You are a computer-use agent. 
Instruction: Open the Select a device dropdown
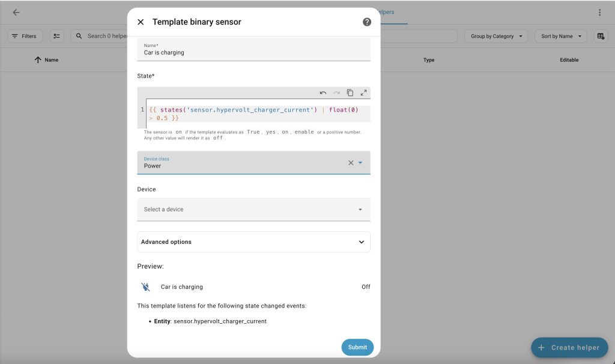(x=253, y=210)
